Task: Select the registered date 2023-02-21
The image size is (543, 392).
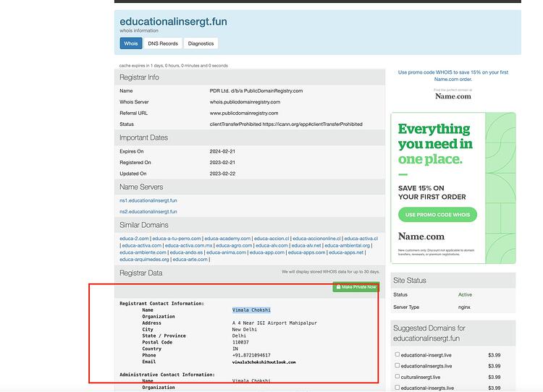Action: click(222, 162)
